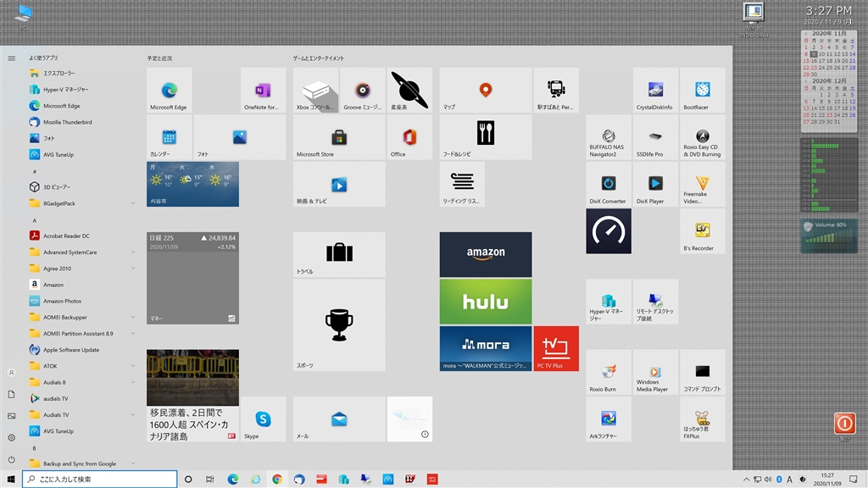Open the Freemake Video tile
Viewport: 868px width, 488px height.
[703, 184]
